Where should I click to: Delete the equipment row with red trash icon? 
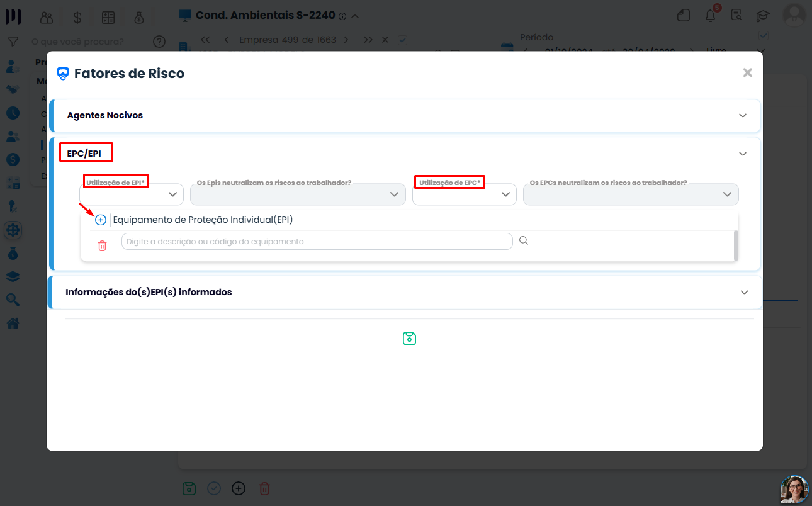pyautogui.click(x=102, y=245)
